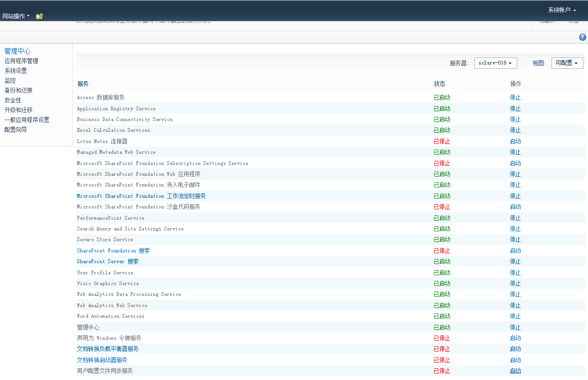Viewport: 588px width, 380px height.
Task: Start the 用户配置文件同步服务
Action: click(515, 371)
